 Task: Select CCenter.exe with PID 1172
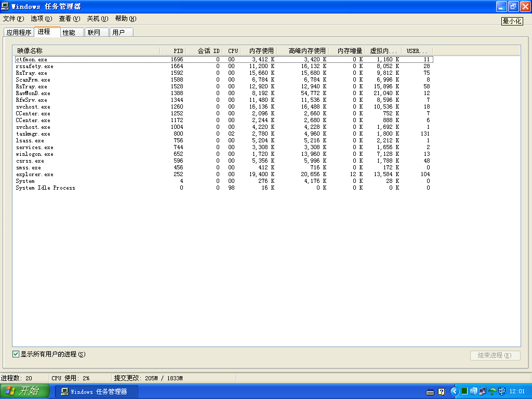224,120
